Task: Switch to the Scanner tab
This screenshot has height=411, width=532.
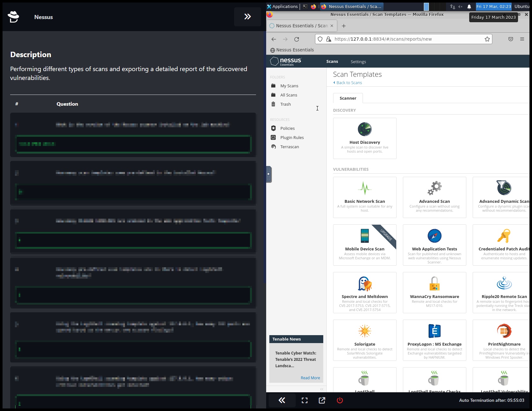Action: pyautogui.click(x=348, y=98)
